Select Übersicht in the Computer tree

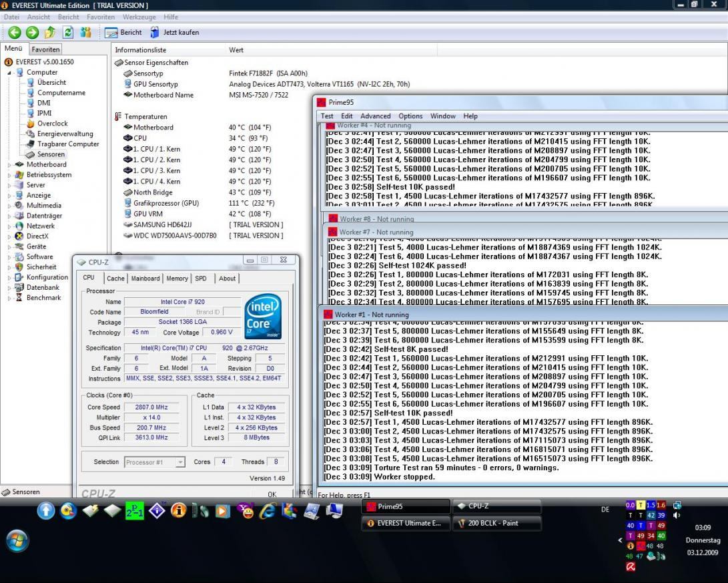[x=51, y=82]
